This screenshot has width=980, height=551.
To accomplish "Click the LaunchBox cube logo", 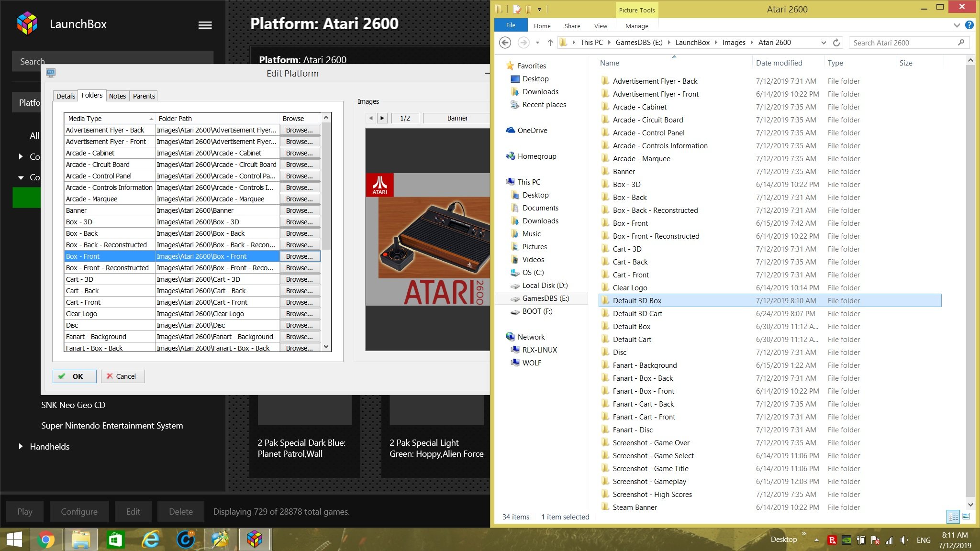I will click(x=27, y=24).
